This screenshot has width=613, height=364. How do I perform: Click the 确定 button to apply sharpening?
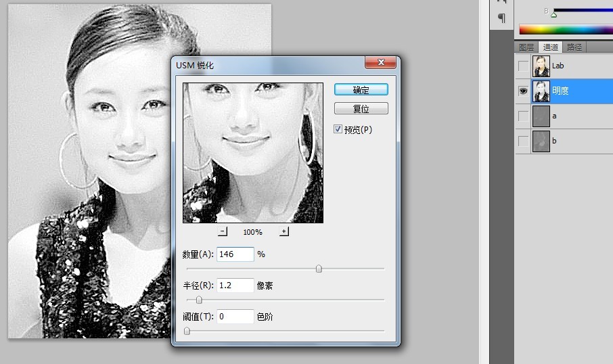361,90
